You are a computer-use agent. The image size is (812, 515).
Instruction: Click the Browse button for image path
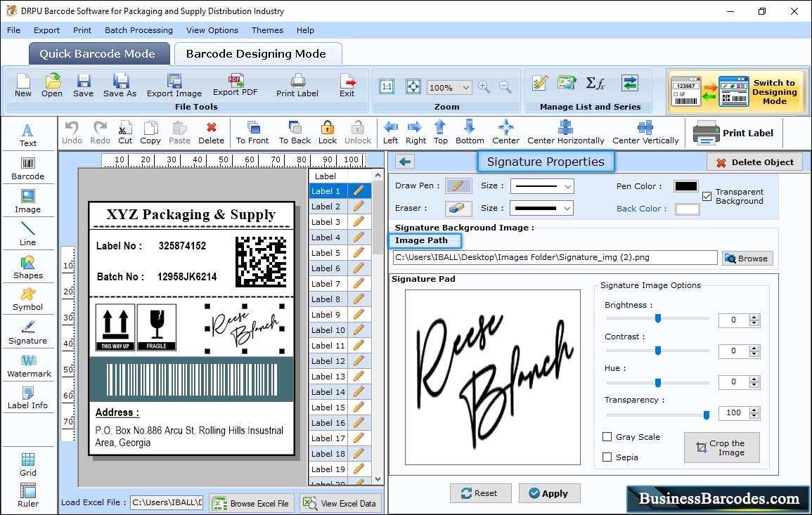(747, 259)
